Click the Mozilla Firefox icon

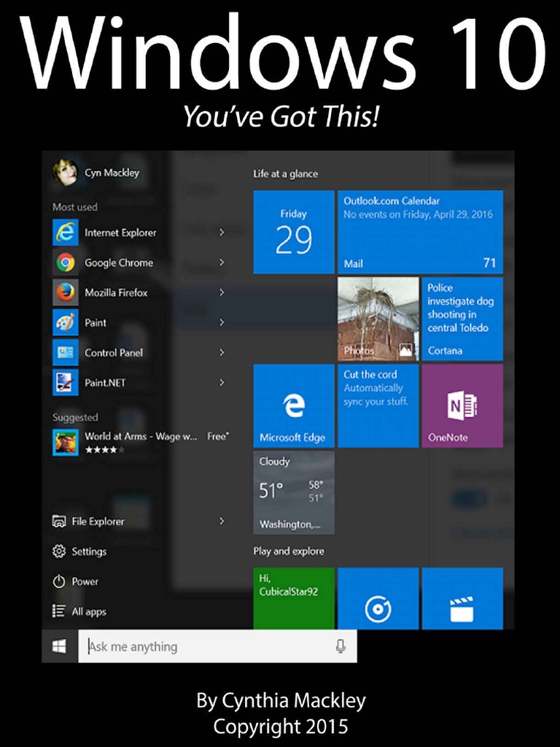65,293
